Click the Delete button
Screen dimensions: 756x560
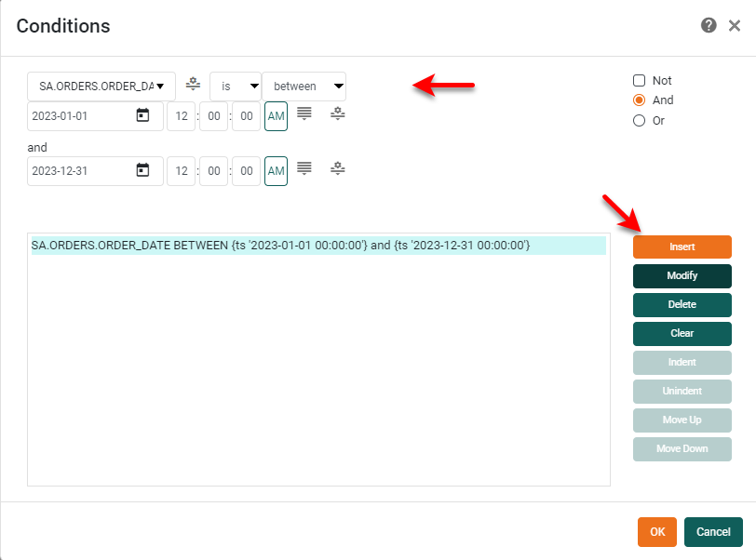click(682, 304)
